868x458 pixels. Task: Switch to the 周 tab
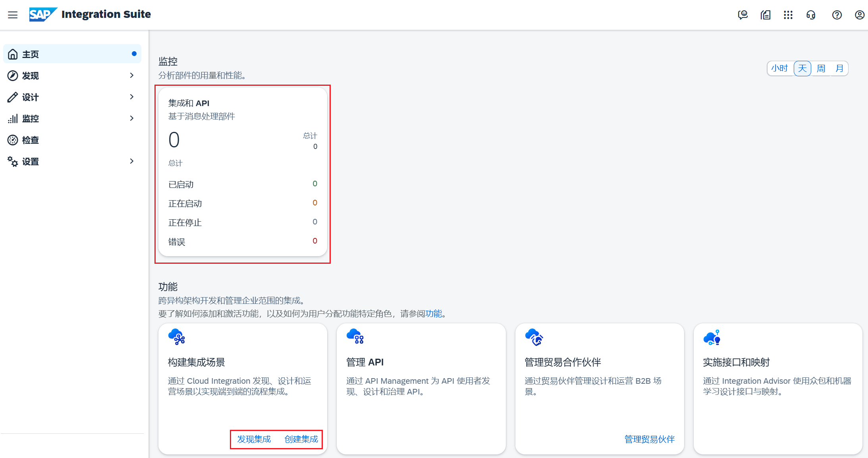coord(820,68)
